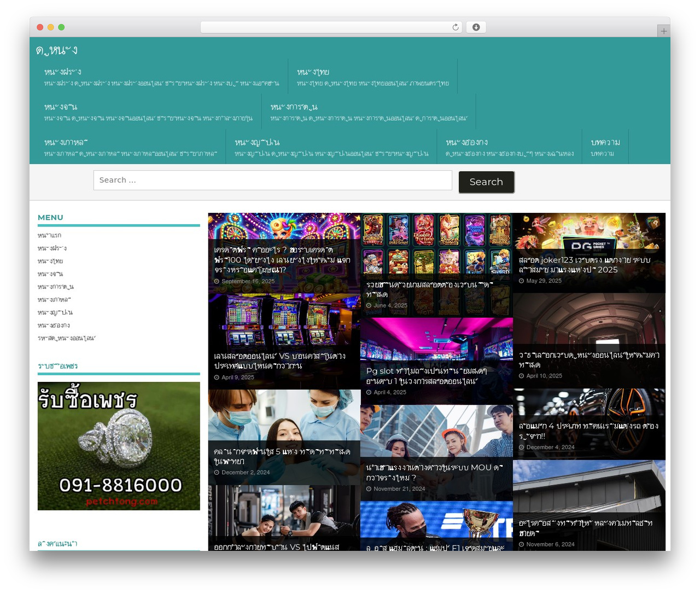Open the browser downloads button
Viewport: 700px width, 593px height.
click(476, 27)
